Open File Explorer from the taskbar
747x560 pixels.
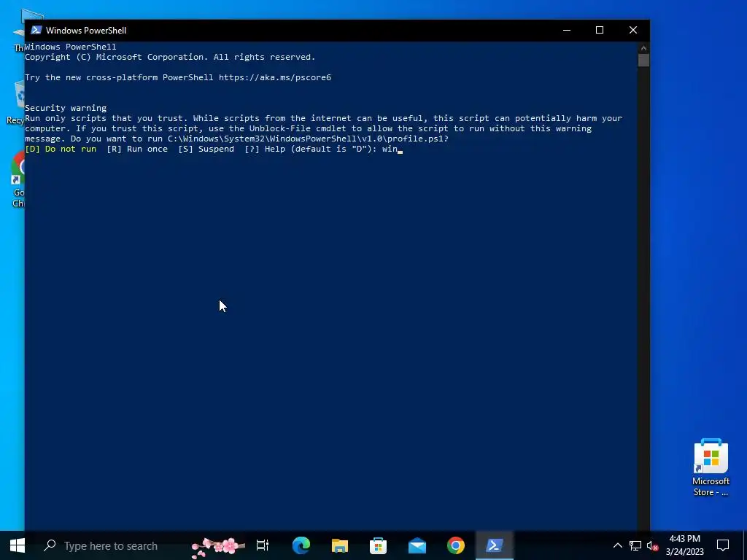(x=340, y=545)
